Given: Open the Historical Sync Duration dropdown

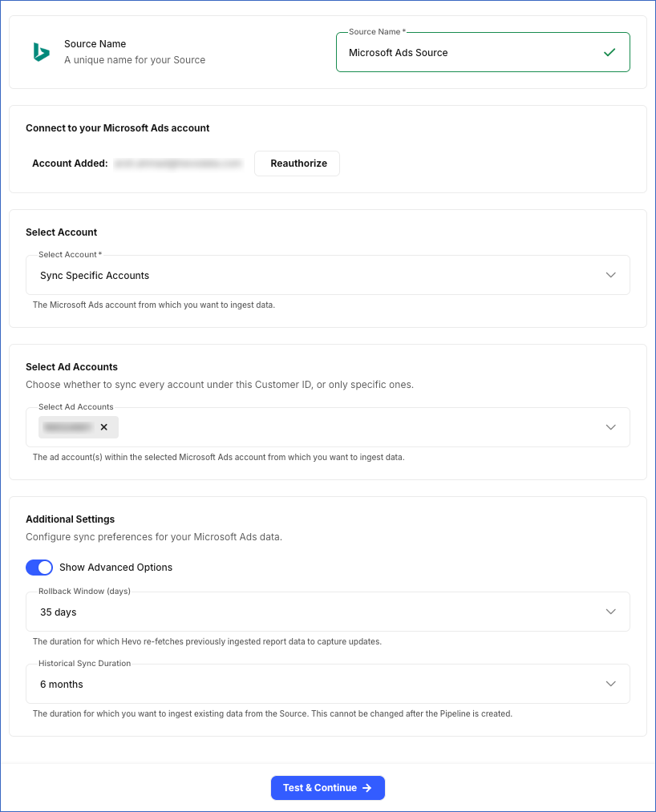Looking at the screenshot, I should tap(327, 684).
